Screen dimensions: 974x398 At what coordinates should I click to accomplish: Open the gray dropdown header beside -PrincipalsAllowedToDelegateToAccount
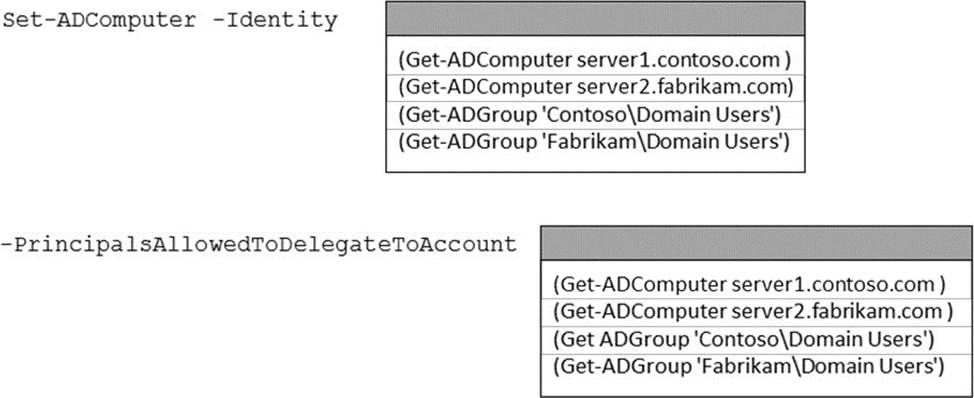757,243
